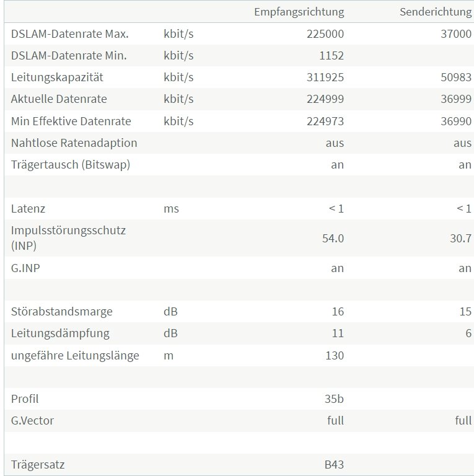
Task: Click the G.INP row label
Action: click(25, 268)
